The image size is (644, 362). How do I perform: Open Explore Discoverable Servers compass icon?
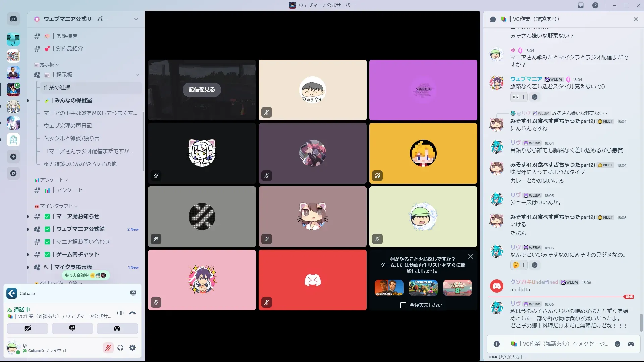click(13, 173)
